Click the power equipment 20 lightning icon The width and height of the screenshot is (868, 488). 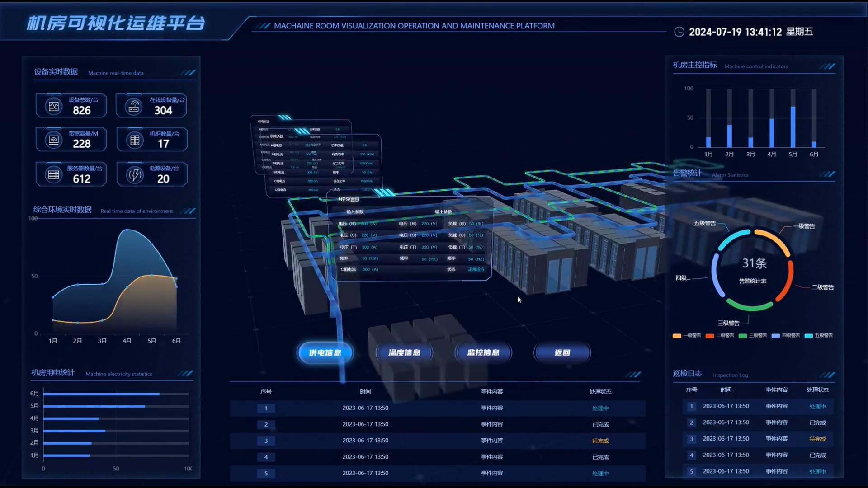pos(135,175)
